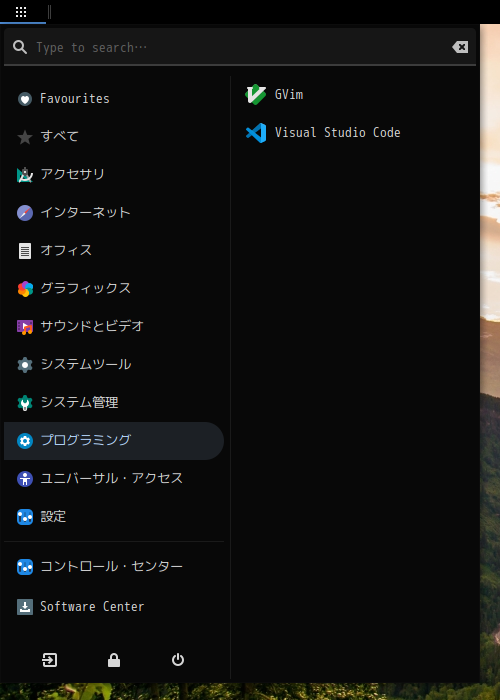The width and height of the screenshot is (500, 700).
Task: Select the highlighted プログラミング category
Action: point(114,441)
